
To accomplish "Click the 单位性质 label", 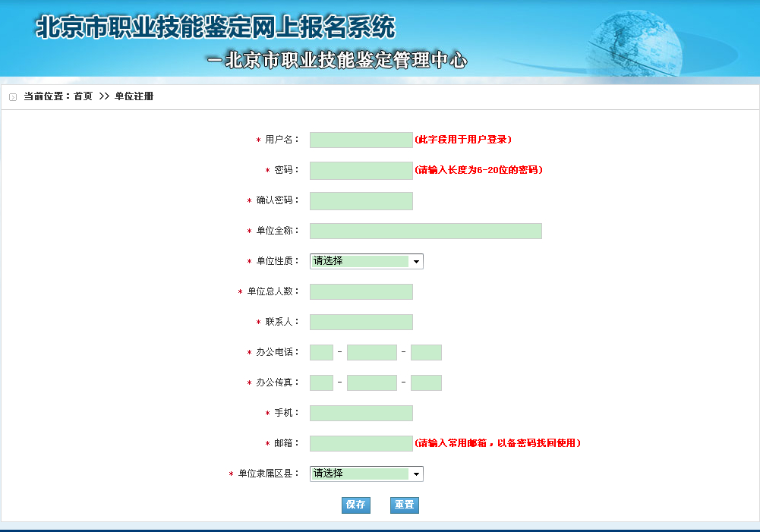I will point(277,260).
